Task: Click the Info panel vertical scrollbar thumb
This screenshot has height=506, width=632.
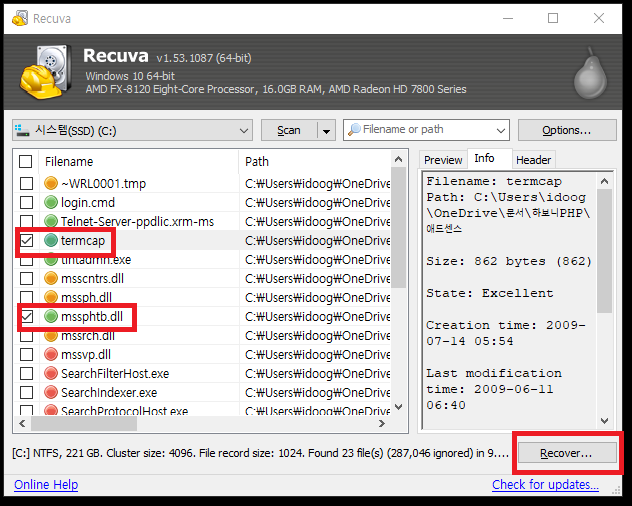Action: (604, 250)
